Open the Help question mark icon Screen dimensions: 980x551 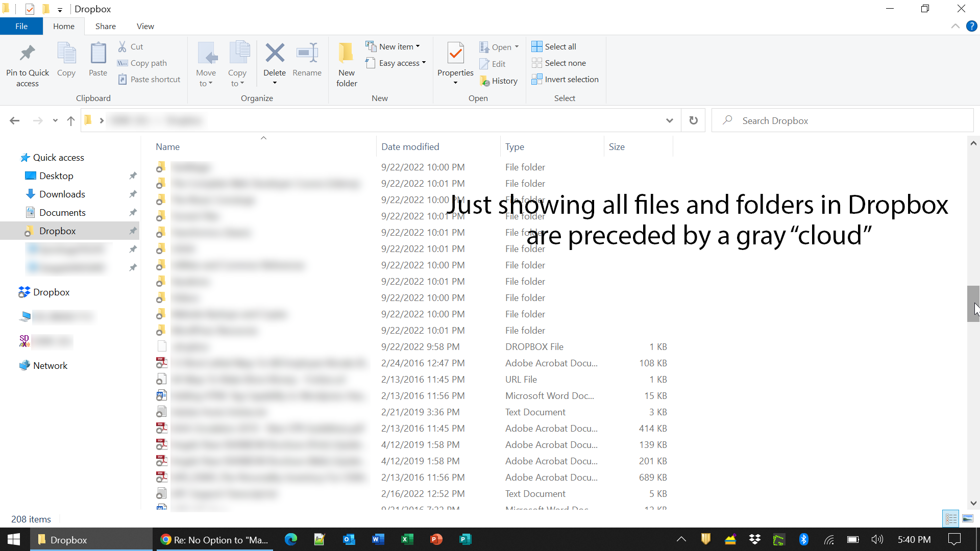click(971, 26)
